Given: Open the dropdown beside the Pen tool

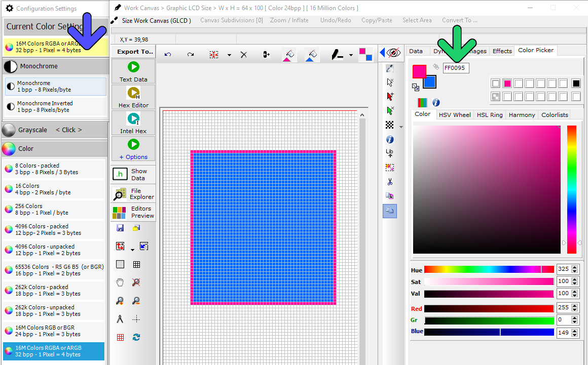Looking at the screenshot, I should 350,54.
